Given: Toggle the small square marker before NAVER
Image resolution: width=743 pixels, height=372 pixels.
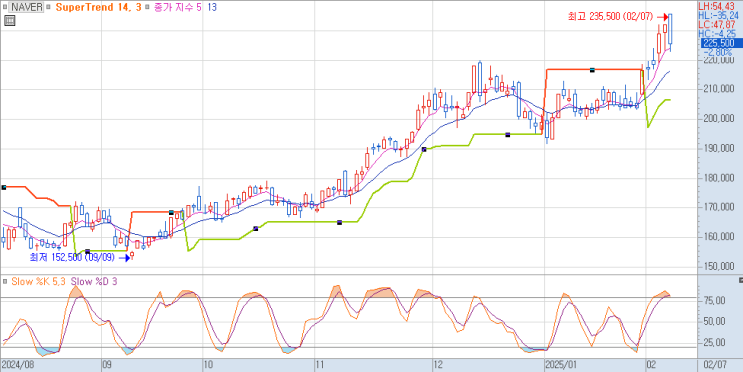Looking at the screenshot, I should (x=5, y=7).
